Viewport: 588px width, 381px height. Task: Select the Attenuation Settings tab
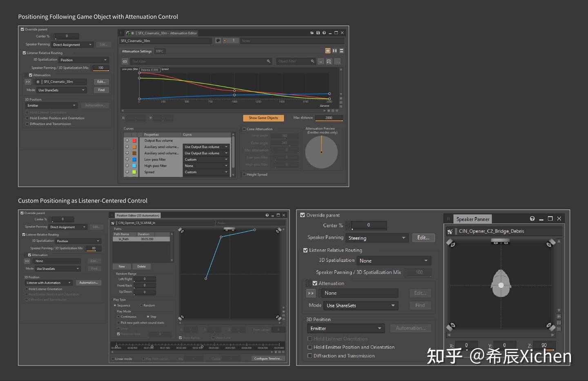[136, 51]
